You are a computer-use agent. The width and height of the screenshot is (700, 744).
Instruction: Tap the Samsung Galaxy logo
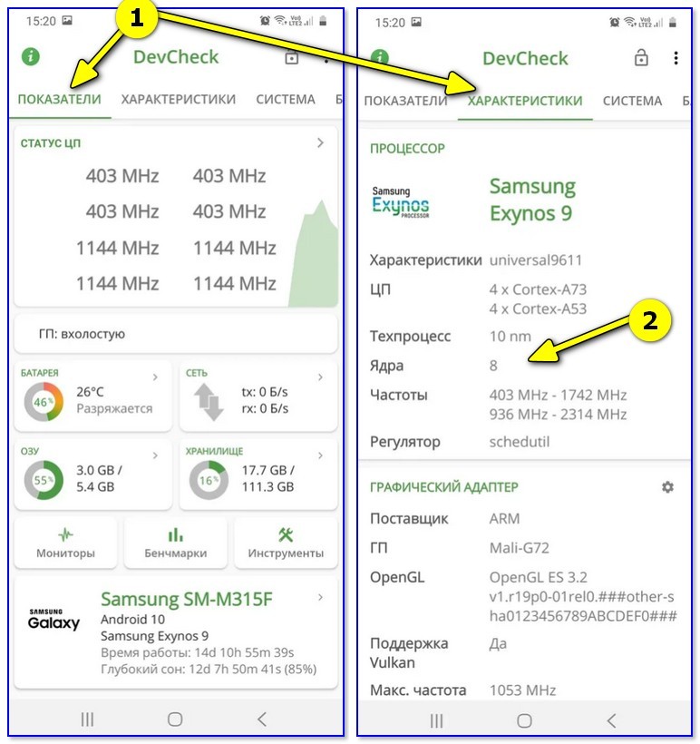click(x=53, y=619)
